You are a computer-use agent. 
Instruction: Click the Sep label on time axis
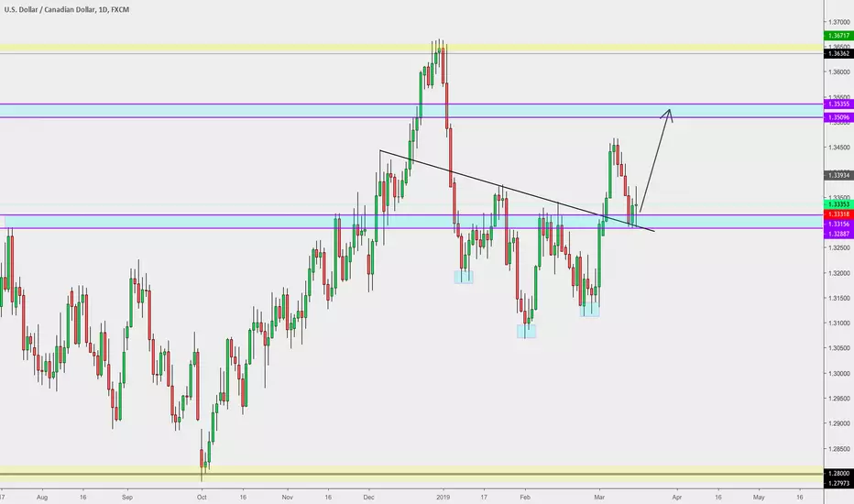[127, 497]
